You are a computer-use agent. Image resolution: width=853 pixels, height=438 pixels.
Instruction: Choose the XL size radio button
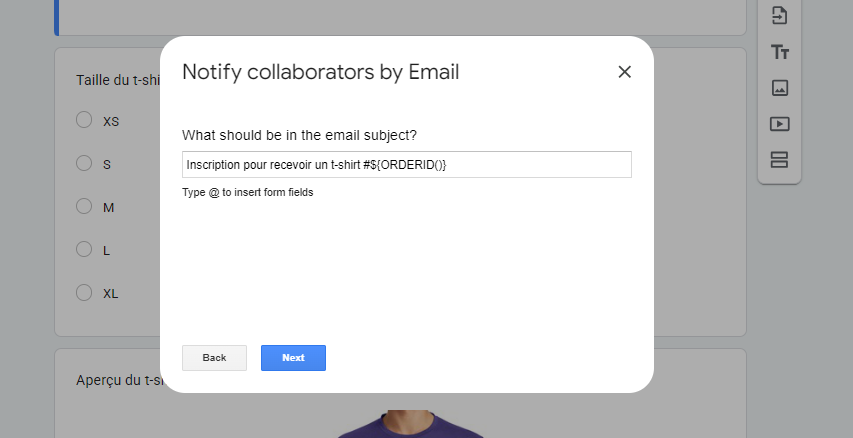pyautogui.click(x=84, y=293)
